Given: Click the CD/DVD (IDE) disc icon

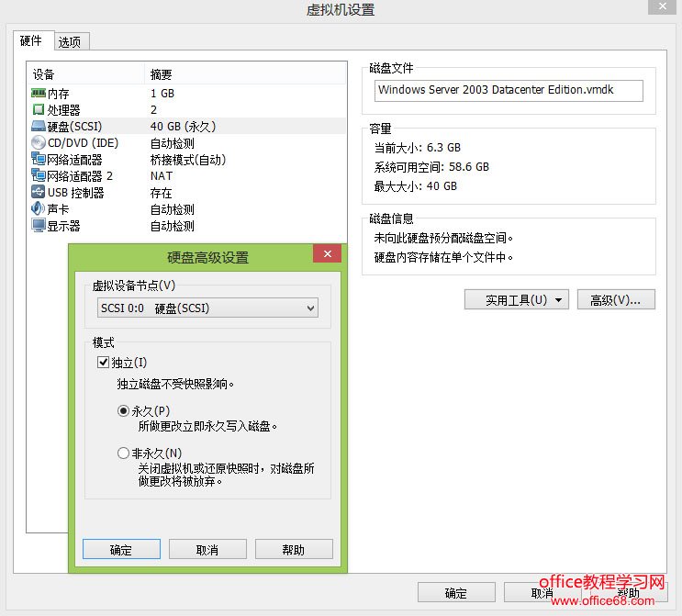Looking at the screenshot, I should point(39,142).
